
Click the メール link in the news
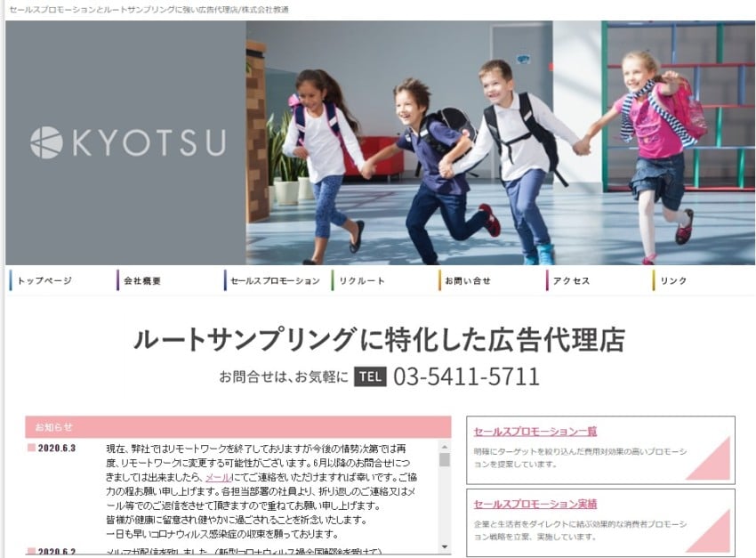218,477
